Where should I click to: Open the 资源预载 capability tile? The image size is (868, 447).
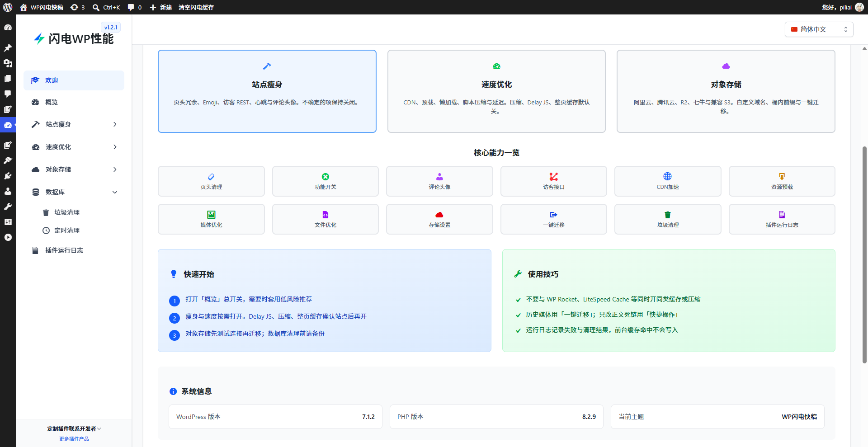[x=782, y=181]
